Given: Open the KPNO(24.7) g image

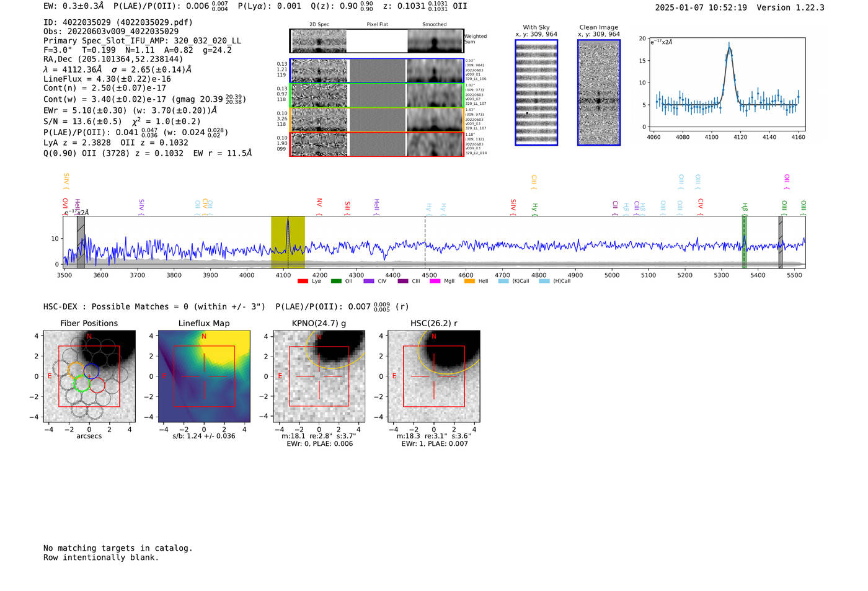Looking at the screenshot, I should coord(319,376).
